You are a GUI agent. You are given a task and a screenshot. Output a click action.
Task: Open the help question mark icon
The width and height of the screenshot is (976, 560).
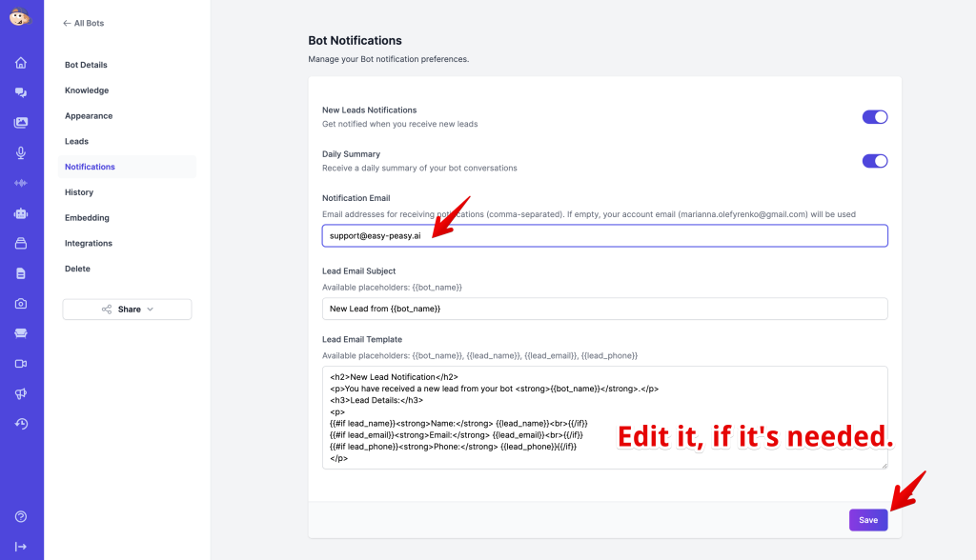[21, 516]
